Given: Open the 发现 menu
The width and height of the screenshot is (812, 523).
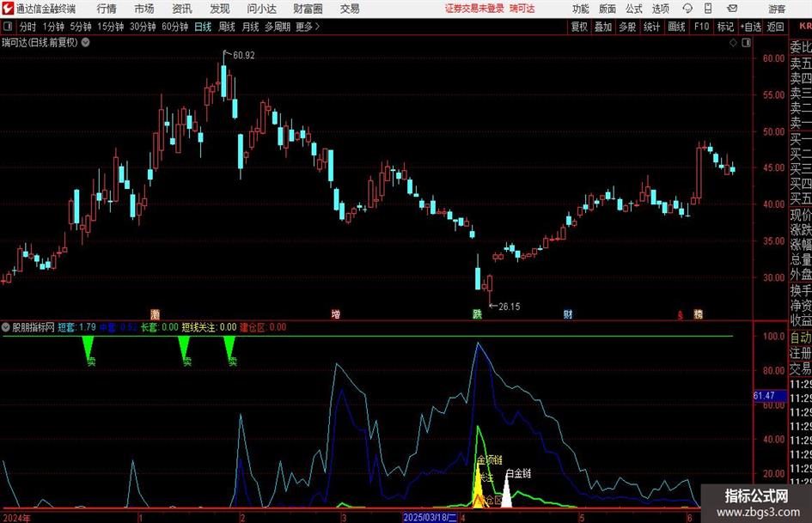Looking at the screenshot, I should click(x=220, y=9).
